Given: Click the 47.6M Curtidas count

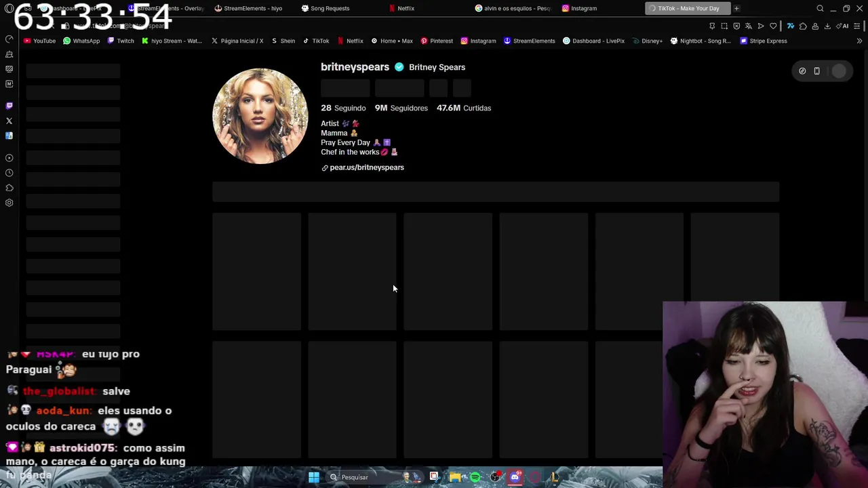Looking at the screenshot, I should 464,108.
